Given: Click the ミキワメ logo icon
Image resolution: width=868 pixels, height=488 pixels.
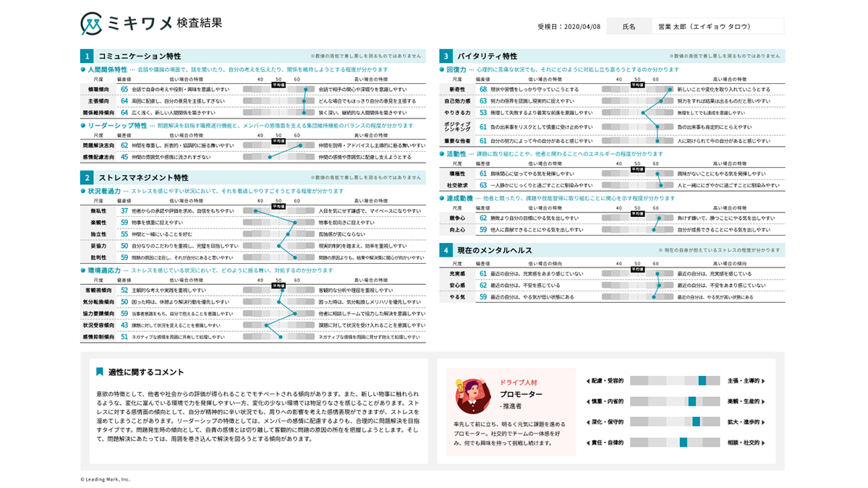Looking at the screenshot, I should [92, 24].
